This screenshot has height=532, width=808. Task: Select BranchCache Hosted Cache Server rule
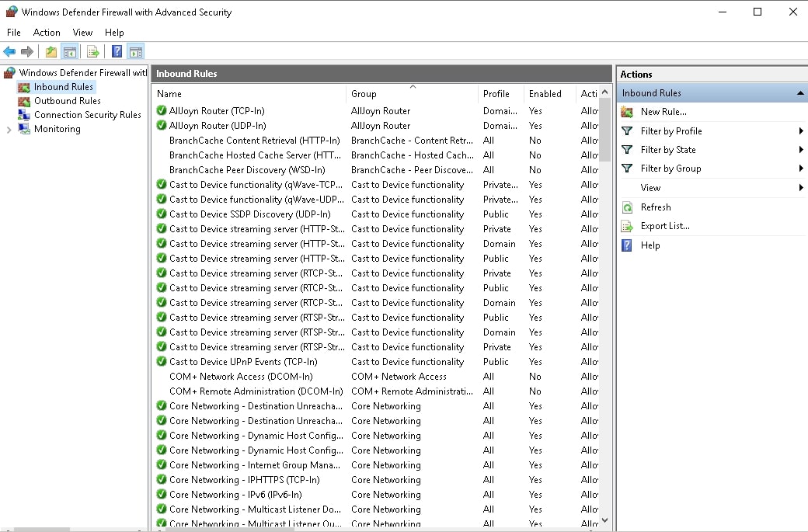(377, 155)
